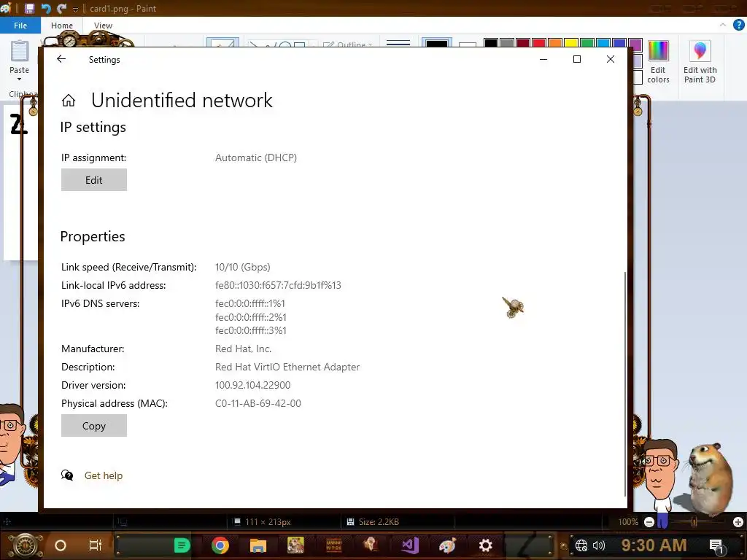
Task: Open Edit colors in Paint
Action: (658, 63)
